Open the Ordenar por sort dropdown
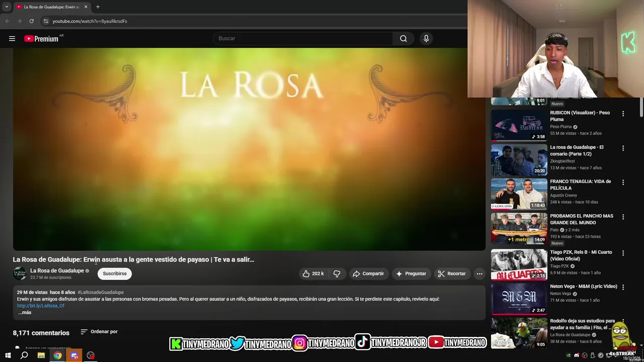Image resolution: width=644 pixels, height=362 pixels. pos(99,332)
